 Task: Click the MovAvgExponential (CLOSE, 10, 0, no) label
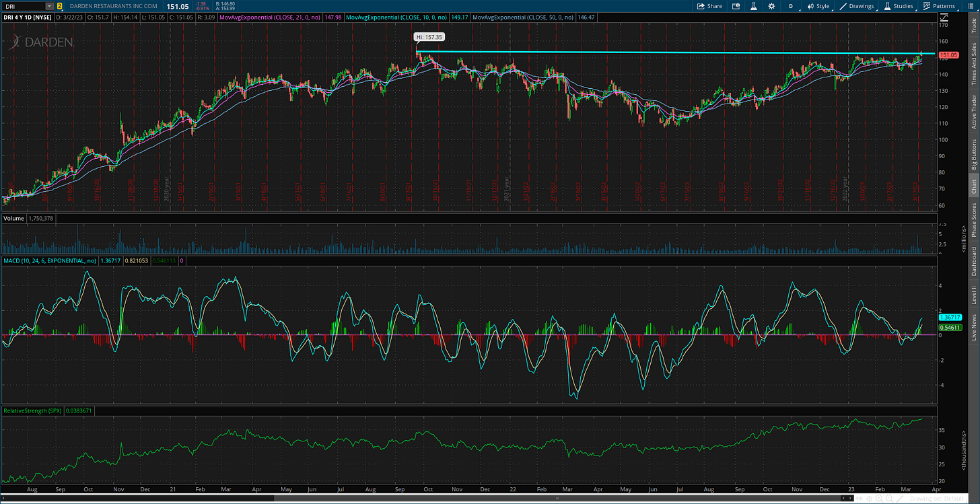(397, 17)
